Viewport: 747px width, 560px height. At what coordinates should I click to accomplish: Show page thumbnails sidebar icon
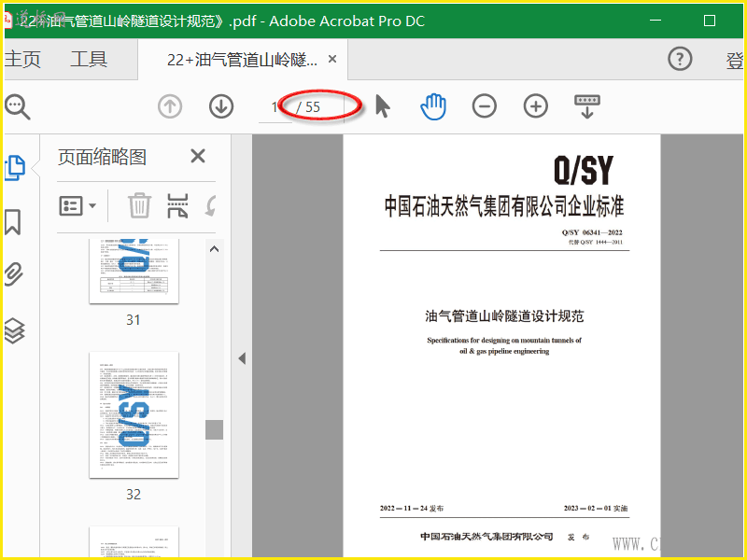coord(15,168)
